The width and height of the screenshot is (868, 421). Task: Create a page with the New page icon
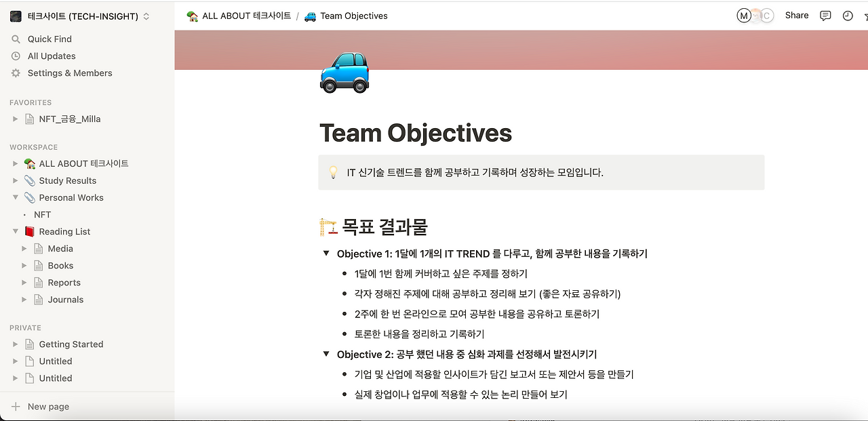tap(15, 406)
